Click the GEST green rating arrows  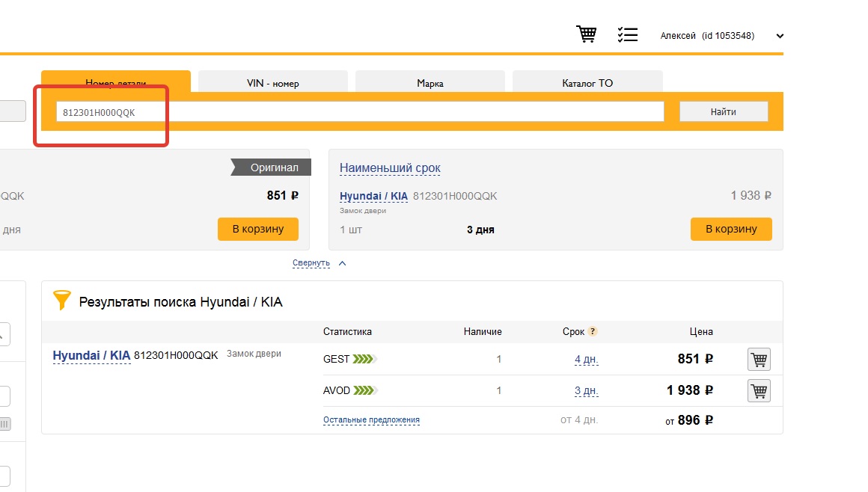364,360
